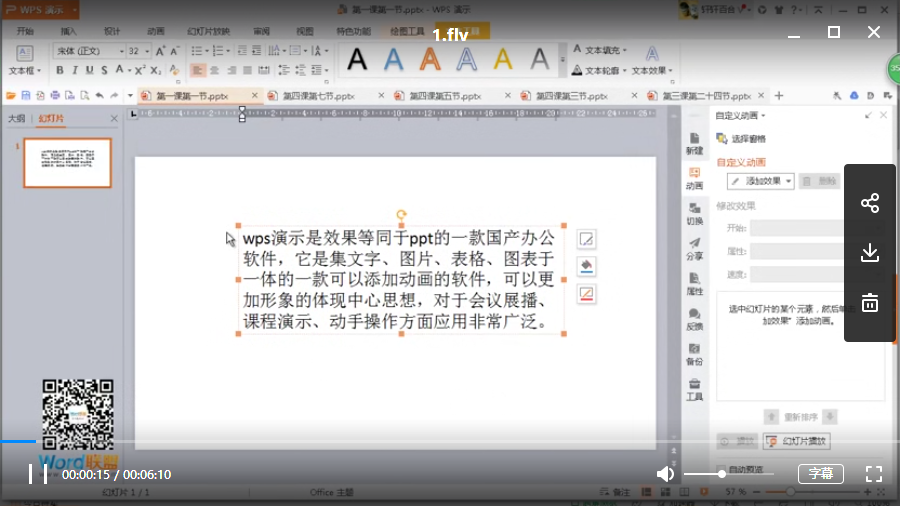The image size is (900, 506).
Task: Toggle Italic formatting
Action: [x=75, y=70]
